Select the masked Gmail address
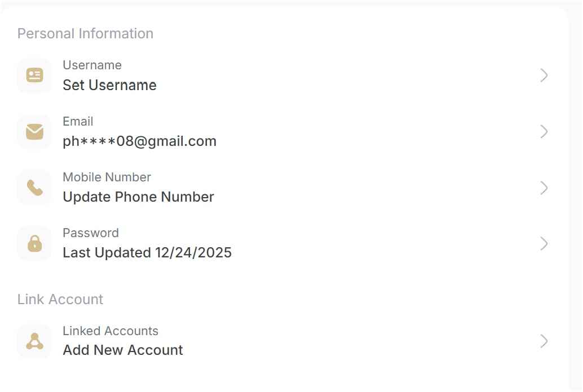The image size is (583, 392). [139, 141]
